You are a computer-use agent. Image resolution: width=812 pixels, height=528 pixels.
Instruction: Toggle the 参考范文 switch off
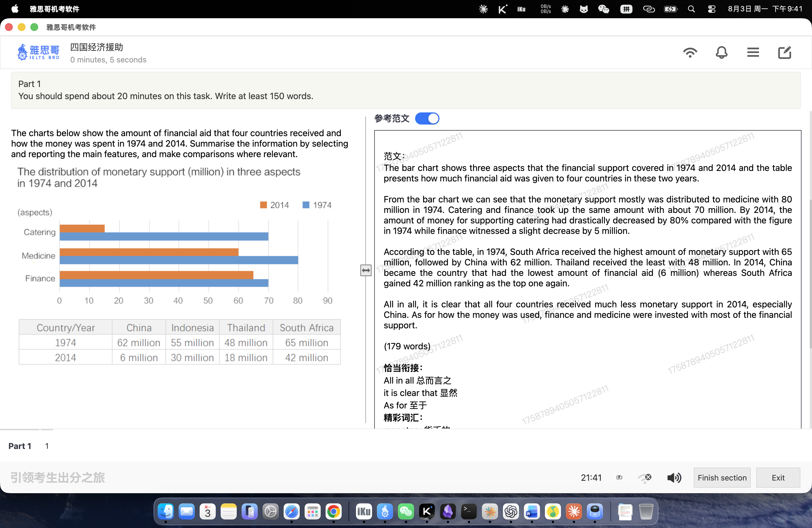(x=427, y=119)
